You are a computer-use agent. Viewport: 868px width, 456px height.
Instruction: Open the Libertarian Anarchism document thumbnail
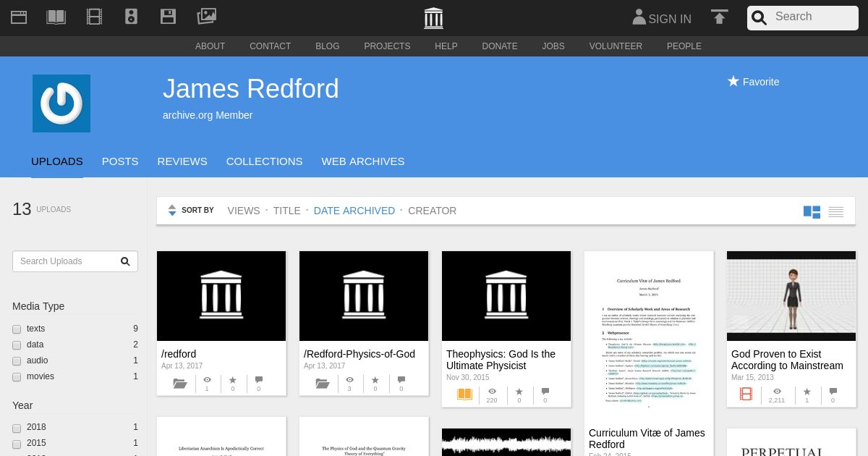coord(221,436)
